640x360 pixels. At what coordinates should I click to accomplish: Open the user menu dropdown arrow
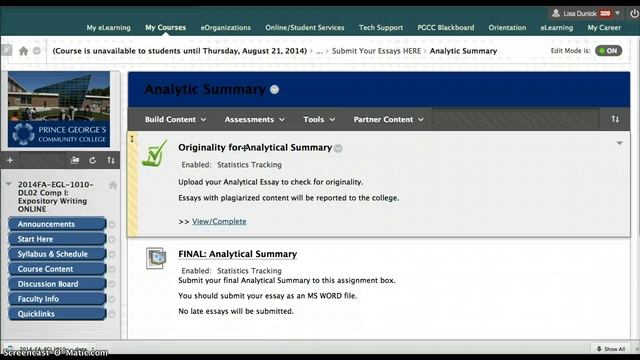click(618, 13)
